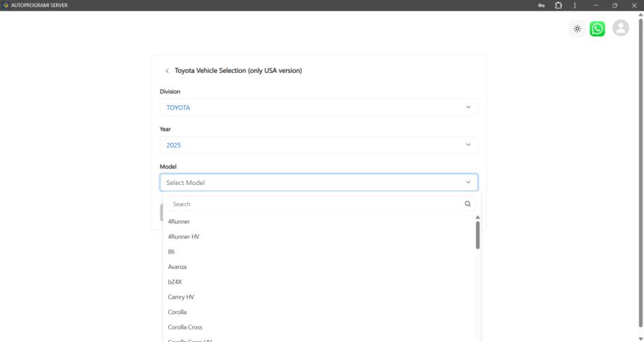Toggle the light/dark theme sun icon
This screenshot has height=342, width=644.
(577, 29)
